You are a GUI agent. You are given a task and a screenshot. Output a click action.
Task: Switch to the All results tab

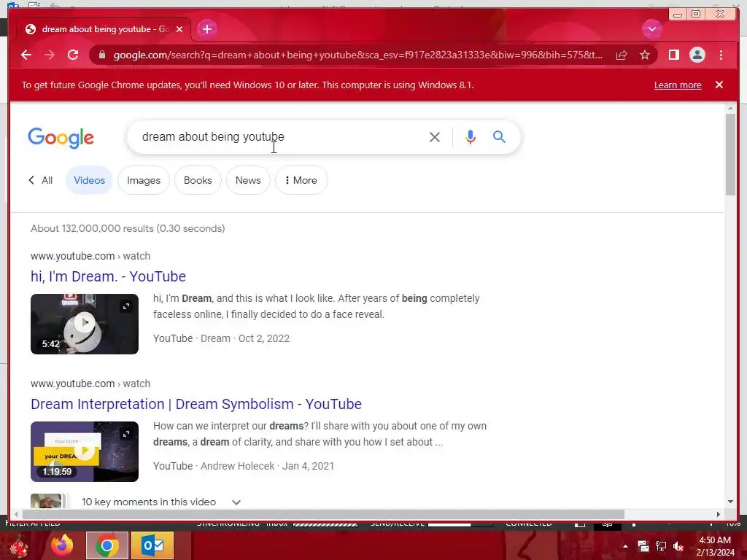(41, 181)
